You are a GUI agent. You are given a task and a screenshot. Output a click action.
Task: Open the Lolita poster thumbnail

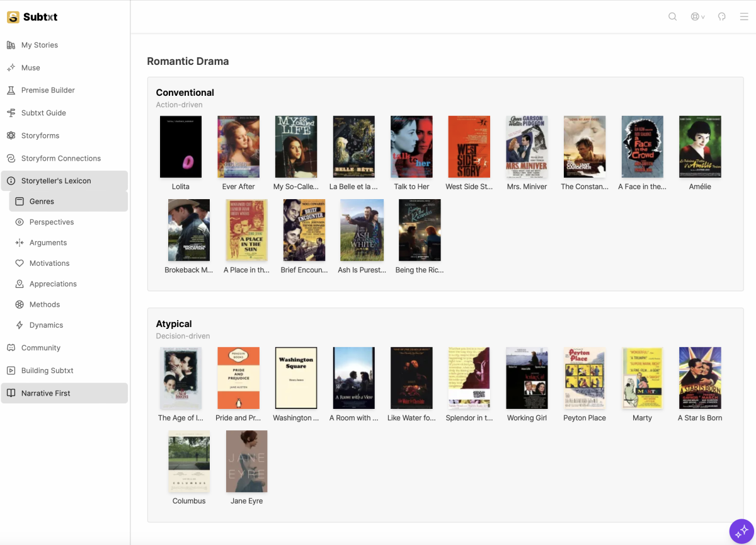[181, 147]
